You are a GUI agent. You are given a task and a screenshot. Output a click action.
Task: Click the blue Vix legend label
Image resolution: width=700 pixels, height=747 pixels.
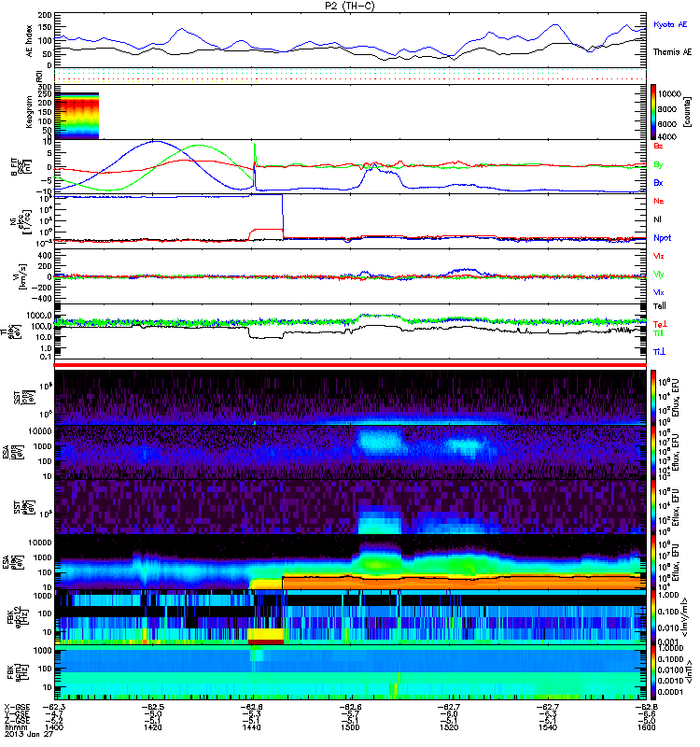(659, 292)
